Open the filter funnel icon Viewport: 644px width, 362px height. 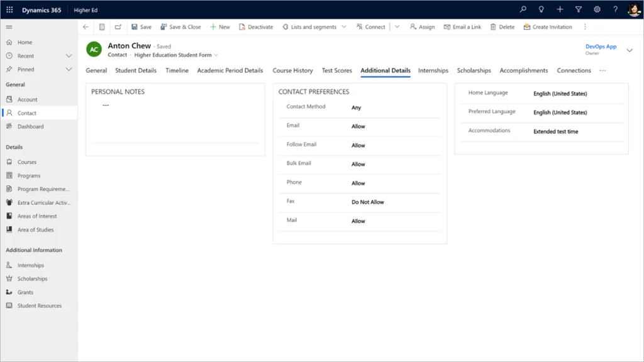(578, 9)
